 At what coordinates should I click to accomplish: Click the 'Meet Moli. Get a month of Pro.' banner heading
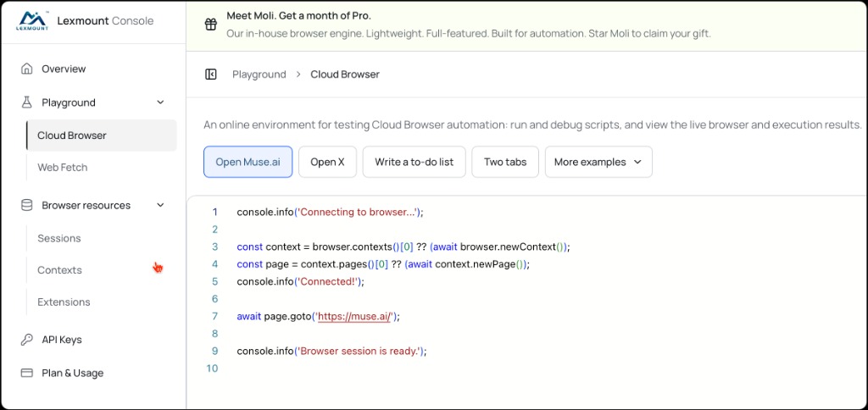[299, 15]
